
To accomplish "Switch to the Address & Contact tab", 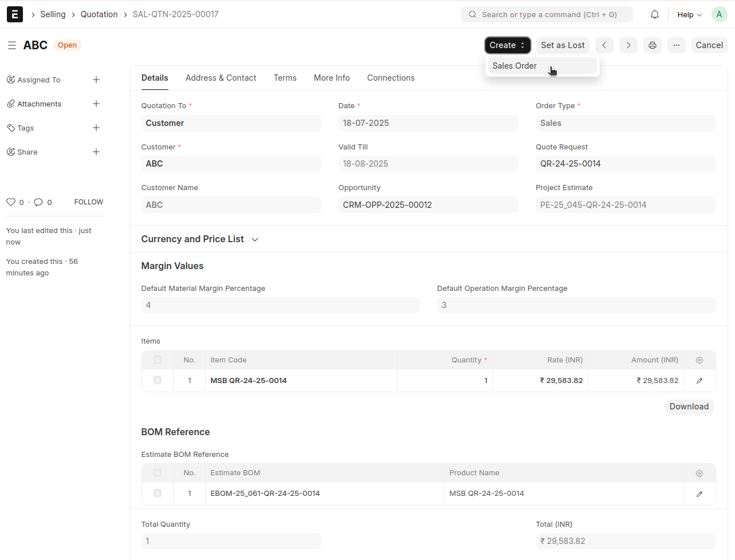I will tap(221, 78).
